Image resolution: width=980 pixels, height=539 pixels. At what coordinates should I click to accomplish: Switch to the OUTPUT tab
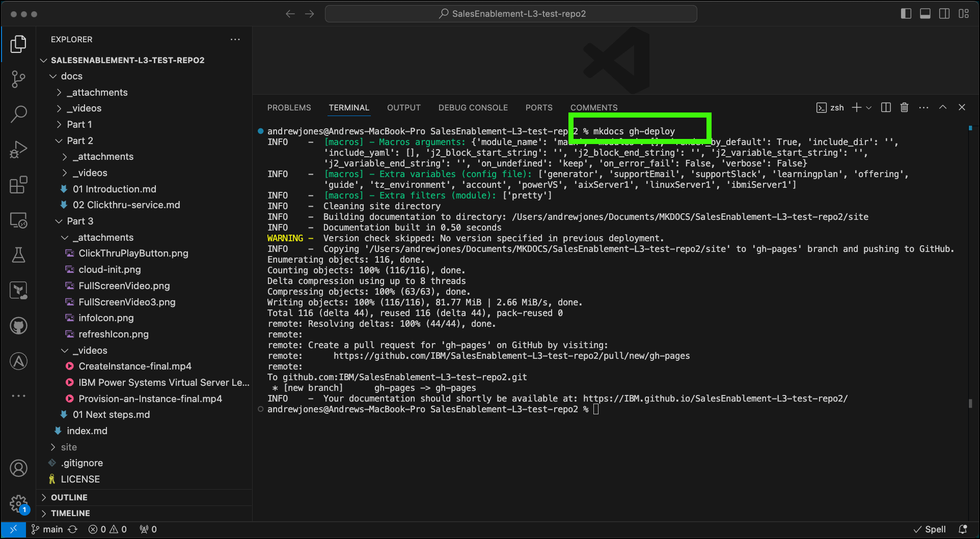(403, 107)
